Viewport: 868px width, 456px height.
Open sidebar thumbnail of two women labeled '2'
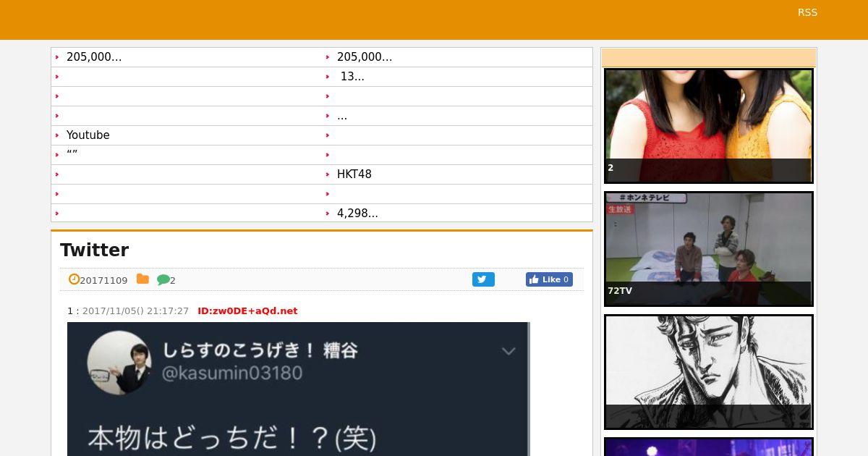tap(709, 126)
